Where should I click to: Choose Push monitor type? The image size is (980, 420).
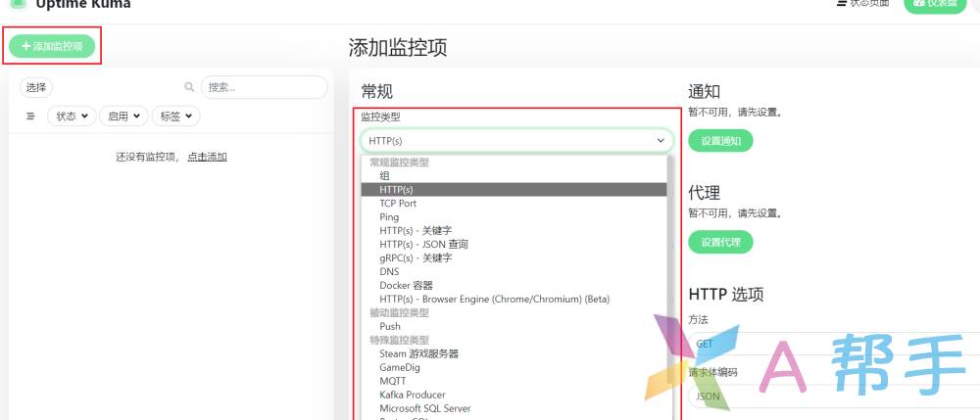coord(514,326)
